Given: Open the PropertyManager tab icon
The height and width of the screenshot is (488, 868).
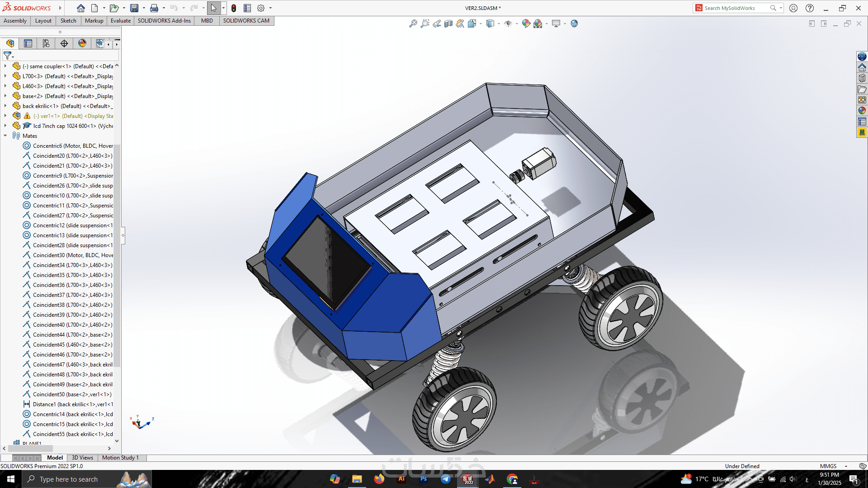Looking at the screenshot, I should coord(28,43).
